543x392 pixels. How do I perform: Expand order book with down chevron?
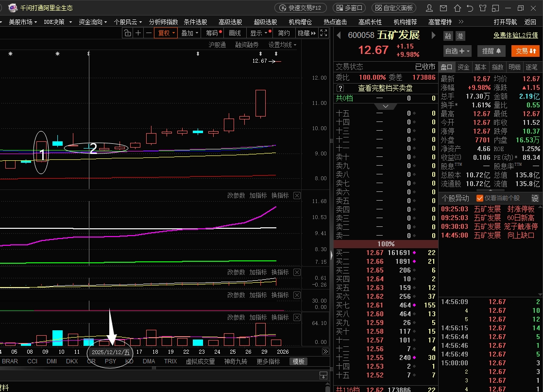click(x=386, y=106)
